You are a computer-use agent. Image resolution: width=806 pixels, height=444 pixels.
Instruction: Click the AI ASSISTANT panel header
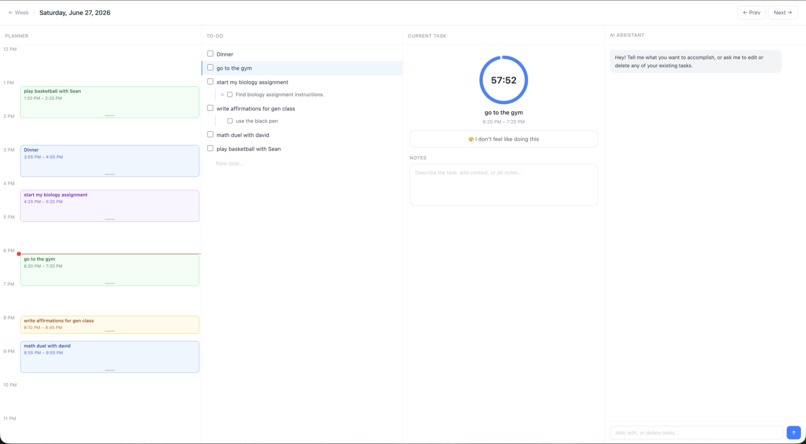pos(627,35)
